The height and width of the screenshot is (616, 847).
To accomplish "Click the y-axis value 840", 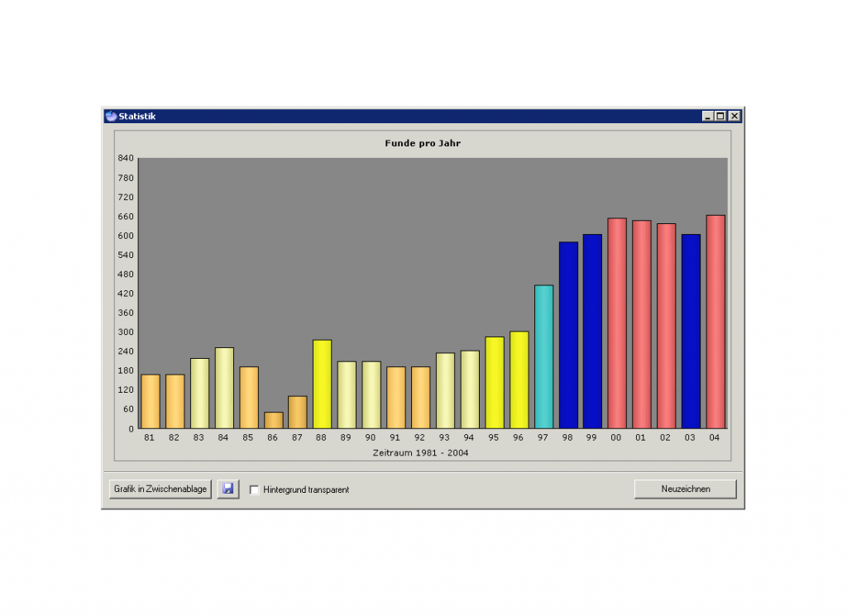I will point(126,158).
